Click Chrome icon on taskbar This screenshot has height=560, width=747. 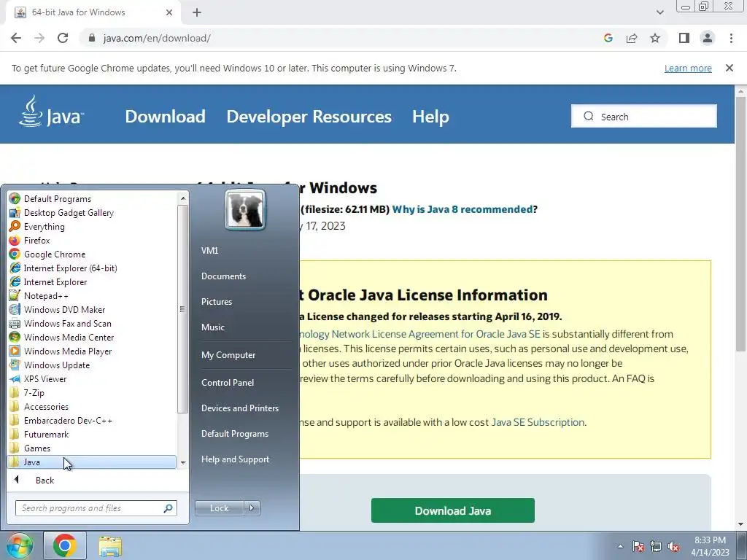coord(65,545)
